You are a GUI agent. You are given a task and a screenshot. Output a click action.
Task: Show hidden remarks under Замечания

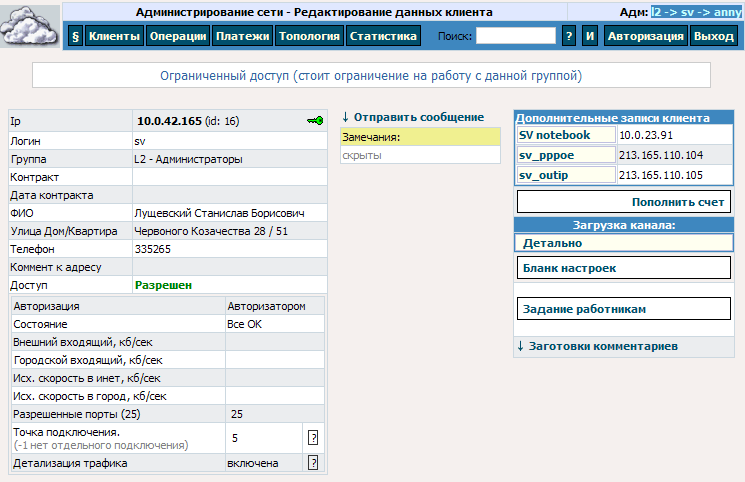[362, 155]
